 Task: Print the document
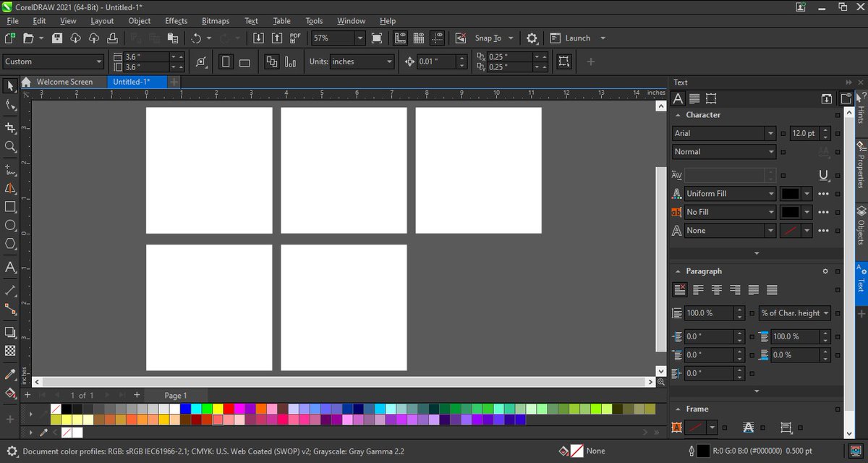[113, 38]
